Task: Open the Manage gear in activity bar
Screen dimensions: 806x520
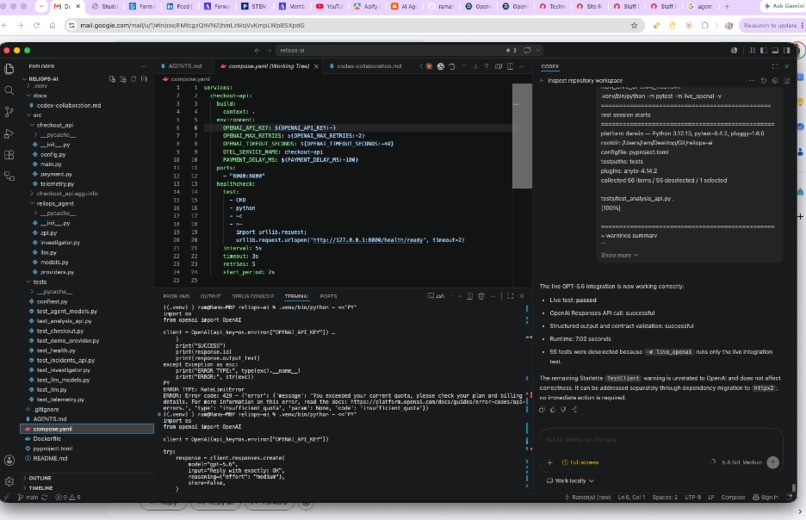Action: pos(9,481)
